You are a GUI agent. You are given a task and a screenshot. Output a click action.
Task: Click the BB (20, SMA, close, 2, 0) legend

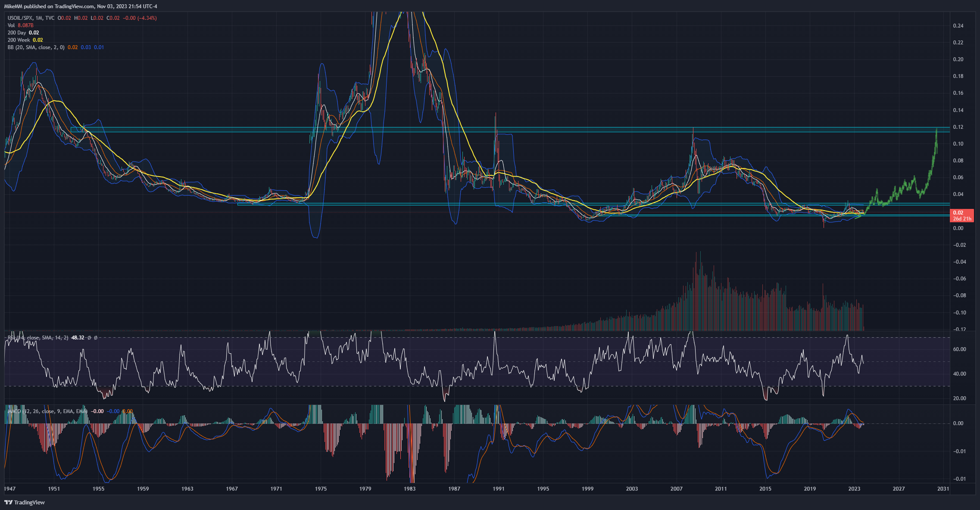point(36,47)
